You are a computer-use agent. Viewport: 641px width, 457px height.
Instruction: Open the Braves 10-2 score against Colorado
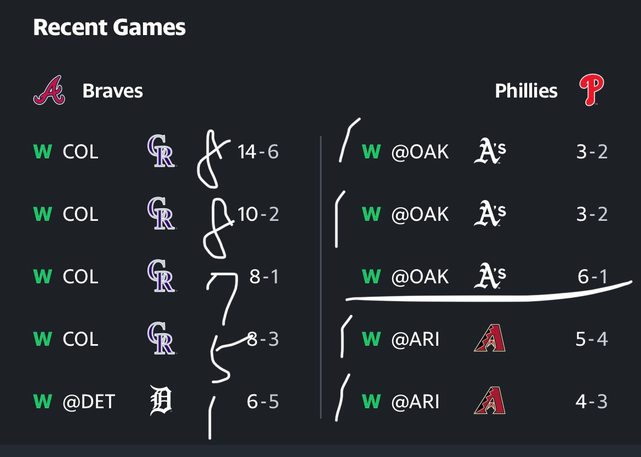coord(258,214)
